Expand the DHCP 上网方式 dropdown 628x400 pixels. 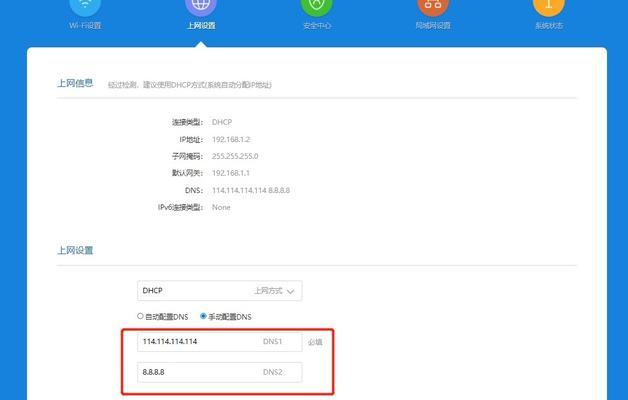(x=219, y=291)
